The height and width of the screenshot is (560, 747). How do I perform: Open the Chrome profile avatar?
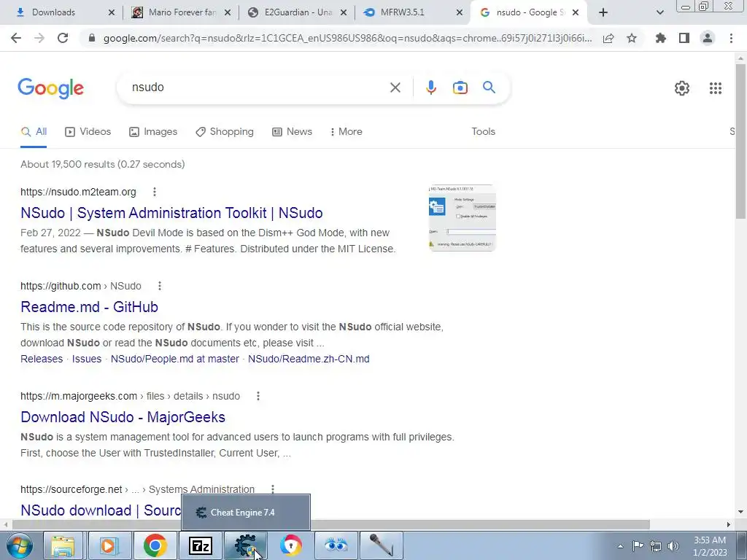click(x=708, y=38)
